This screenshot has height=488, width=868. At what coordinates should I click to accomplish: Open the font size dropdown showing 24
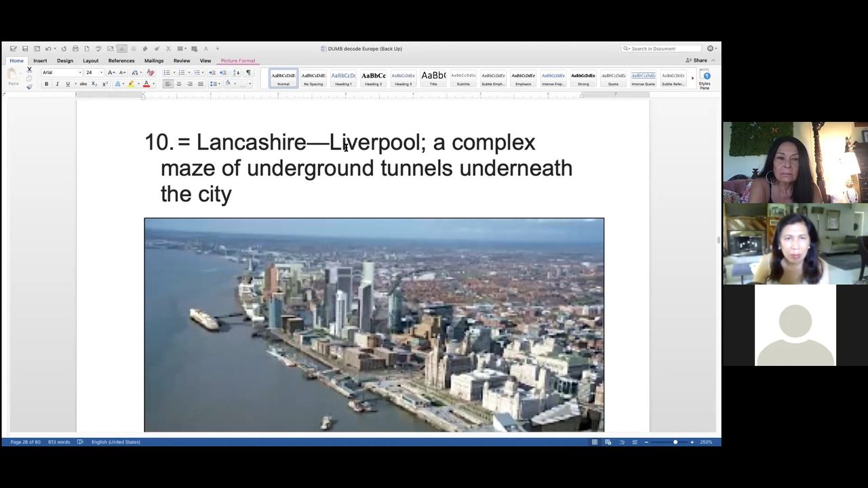point(101,73)
